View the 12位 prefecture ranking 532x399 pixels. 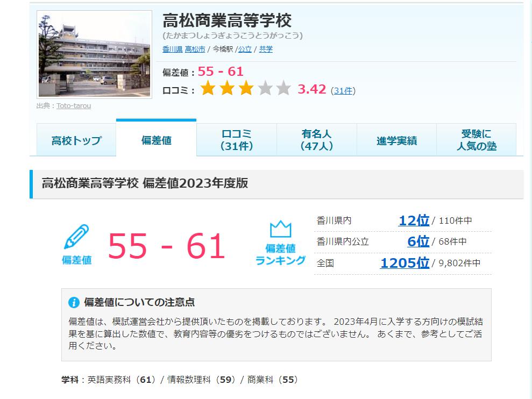[x=414, y=220]
